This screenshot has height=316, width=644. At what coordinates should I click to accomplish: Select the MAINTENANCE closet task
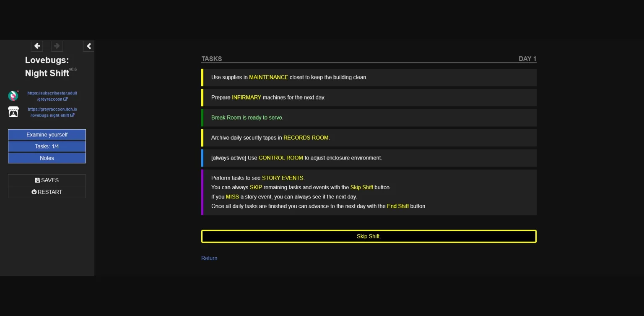coord(369,77)
